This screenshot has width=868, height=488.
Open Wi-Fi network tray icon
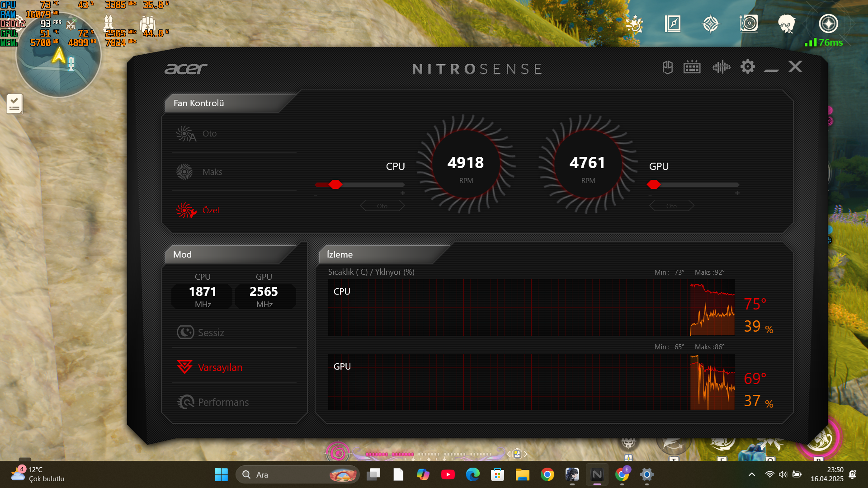(769, 474)
